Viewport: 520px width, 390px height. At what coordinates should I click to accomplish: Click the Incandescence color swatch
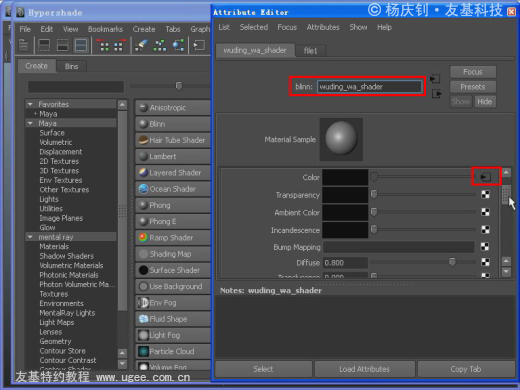click(345, 230)
